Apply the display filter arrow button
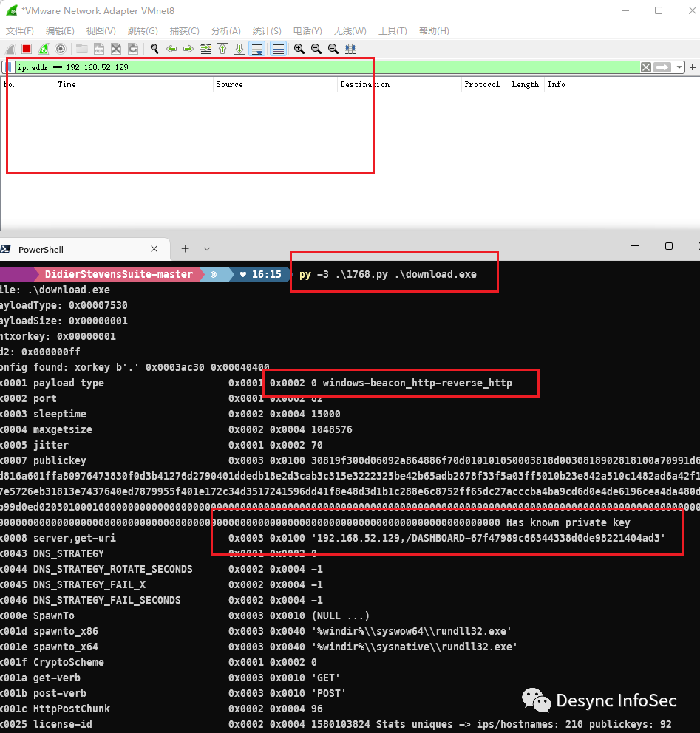 point(662,67)
